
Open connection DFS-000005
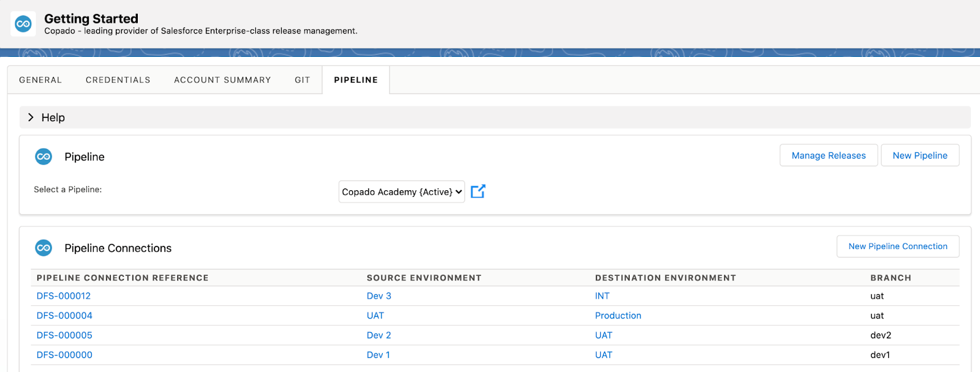[64, 335]
